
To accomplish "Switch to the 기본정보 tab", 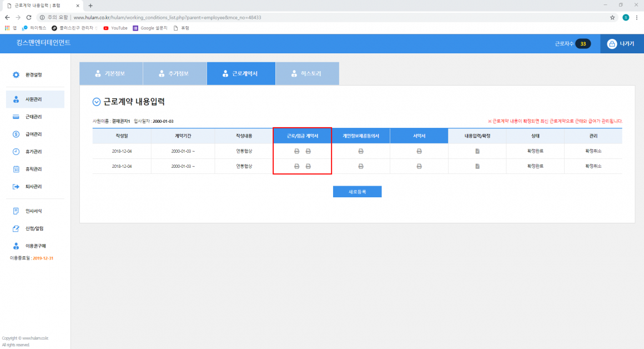I will pos(110,73).
